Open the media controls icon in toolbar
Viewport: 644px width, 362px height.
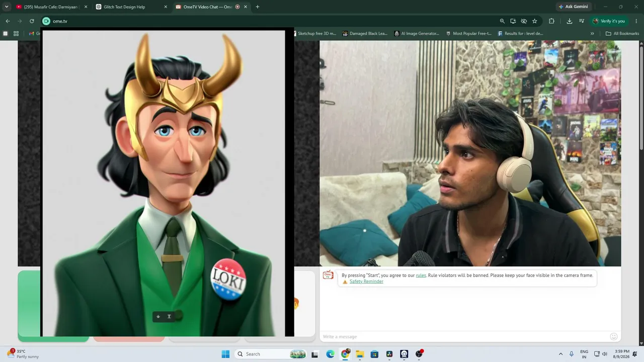tap(582, 21)
